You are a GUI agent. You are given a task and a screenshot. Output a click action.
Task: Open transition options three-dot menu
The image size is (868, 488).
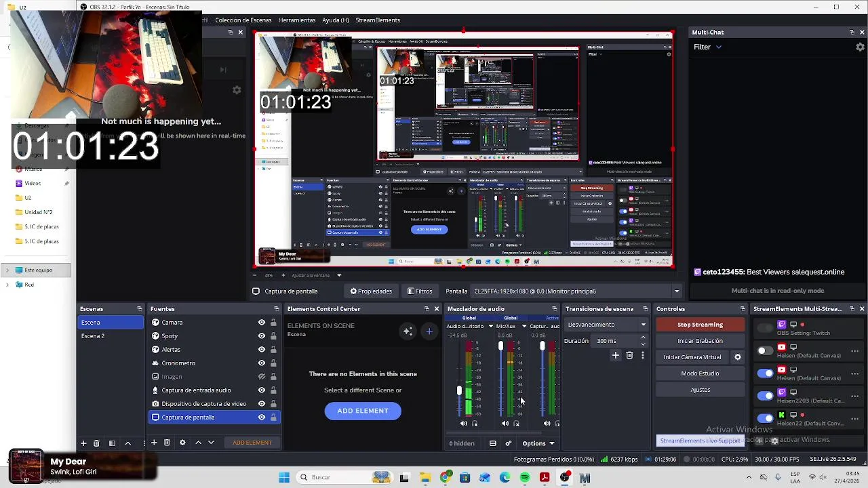(642, 355)
